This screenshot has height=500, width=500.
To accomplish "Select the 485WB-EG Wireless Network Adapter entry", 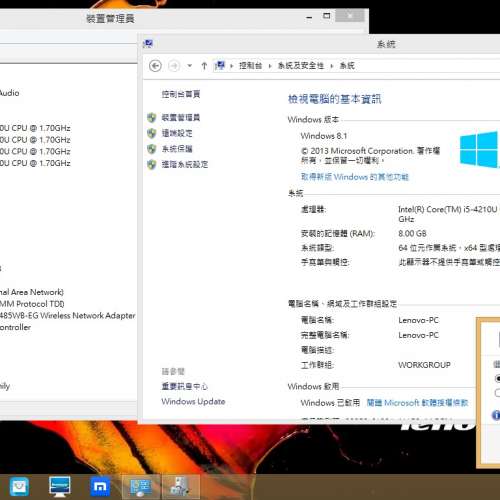I will point(68,316).
